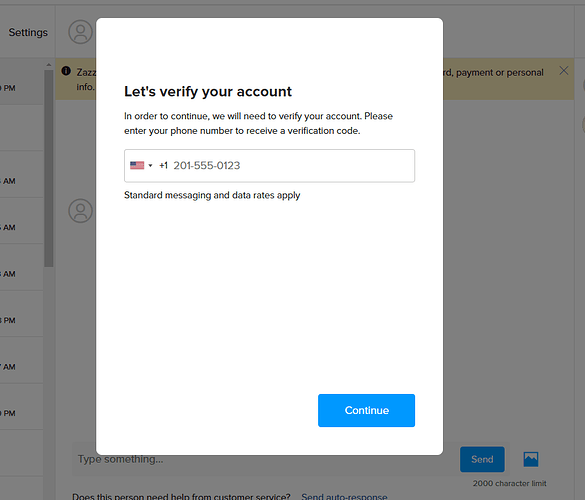Select the first AM conversation entry
The width and height of the screenshot is (585, 500).
tap(22, 181)
